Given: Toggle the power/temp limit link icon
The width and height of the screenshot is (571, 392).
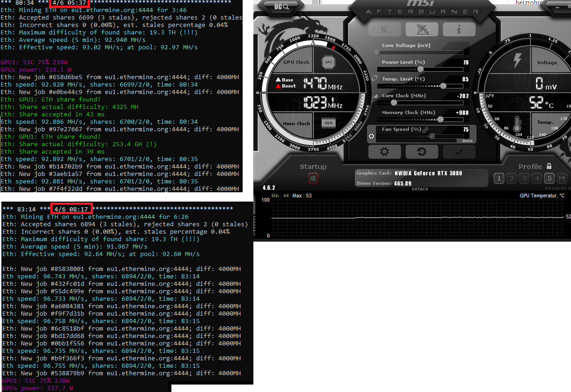Looking at the screenshot, I should pyautogui.click(x=374, y=79).
